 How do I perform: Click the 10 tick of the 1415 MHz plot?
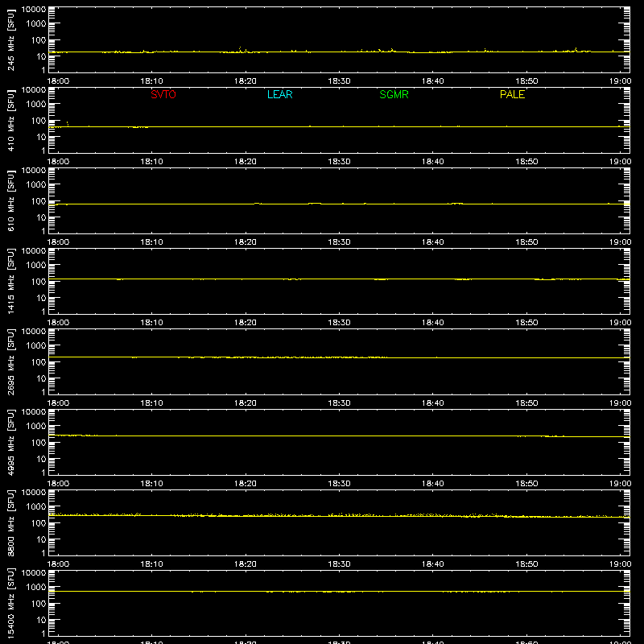(x=41, y=298)
